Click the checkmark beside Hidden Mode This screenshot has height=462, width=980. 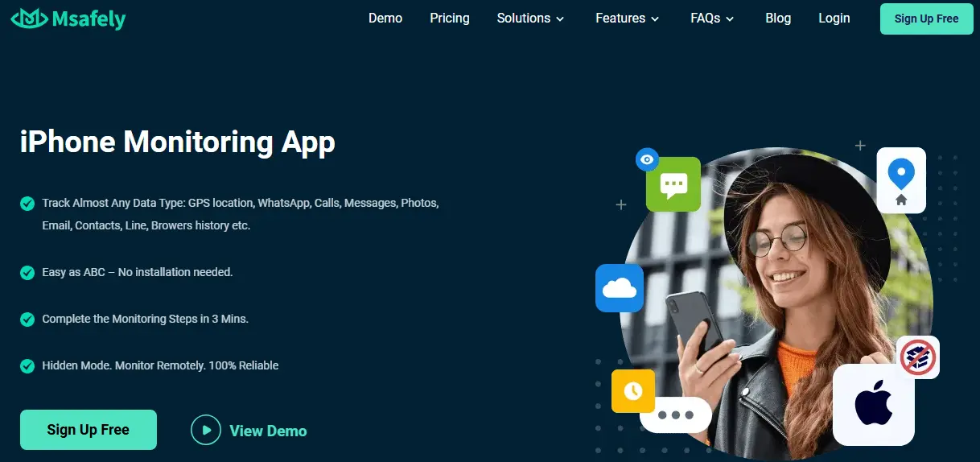pos(27,366)
